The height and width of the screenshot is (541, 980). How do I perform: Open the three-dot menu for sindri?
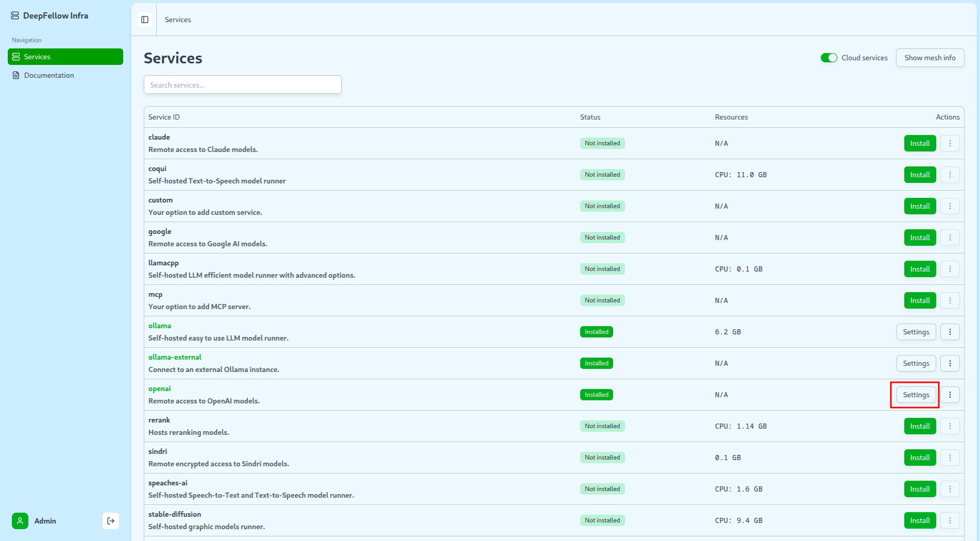(x=950, y=458)
